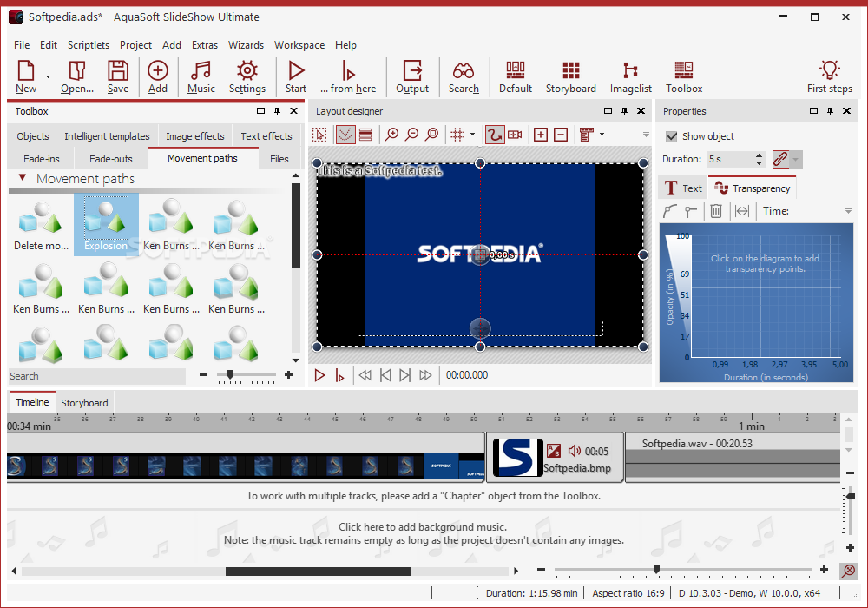Open dropdown beside duration link icon

(795, 159)
